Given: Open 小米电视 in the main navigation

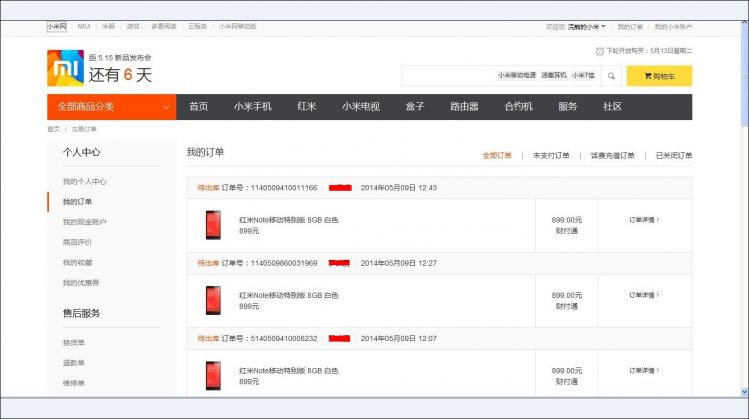Looking at the screenshot, I should coord(361,107).
